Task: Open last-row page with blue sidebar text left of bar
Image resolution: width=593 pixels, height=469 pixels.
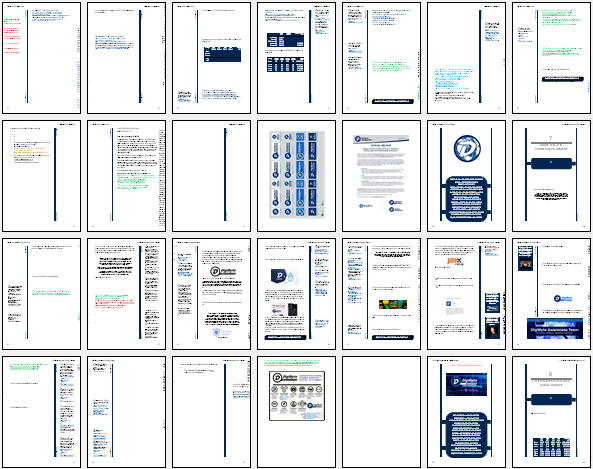Action: (x=126, y=412)
